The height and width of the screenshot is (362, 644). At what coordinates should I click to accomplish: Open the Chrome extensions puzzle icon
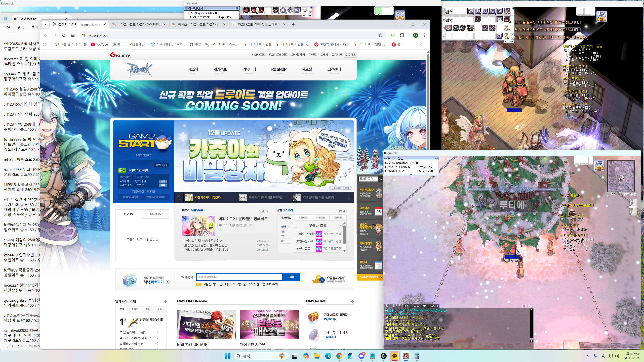tap(402, 35)
